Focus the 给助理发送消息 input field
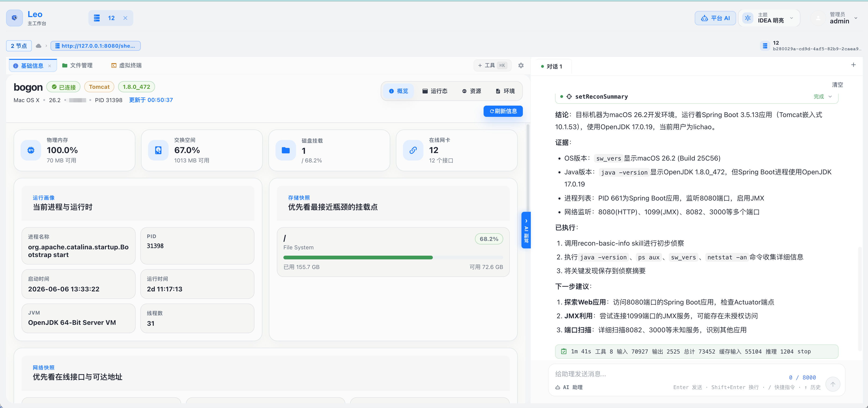This screenshot has height=408, width=868. [x=667, y=374]
